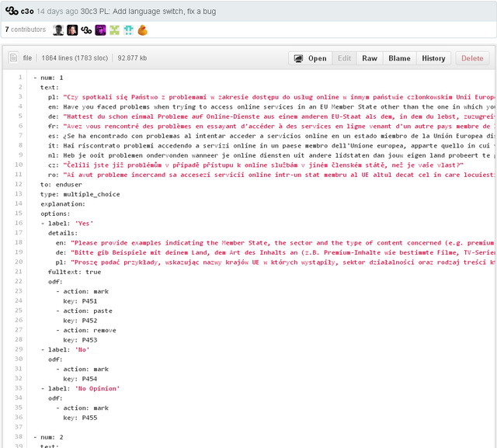
Task: Click the 'key: P455' line
Action: [x=80, y=418]
